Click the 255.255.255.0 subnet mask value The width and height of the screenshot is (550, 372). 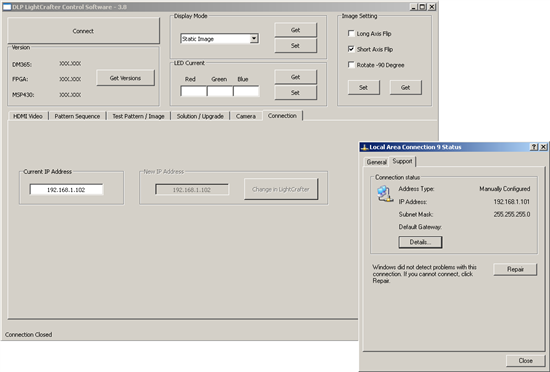[511, 214]
